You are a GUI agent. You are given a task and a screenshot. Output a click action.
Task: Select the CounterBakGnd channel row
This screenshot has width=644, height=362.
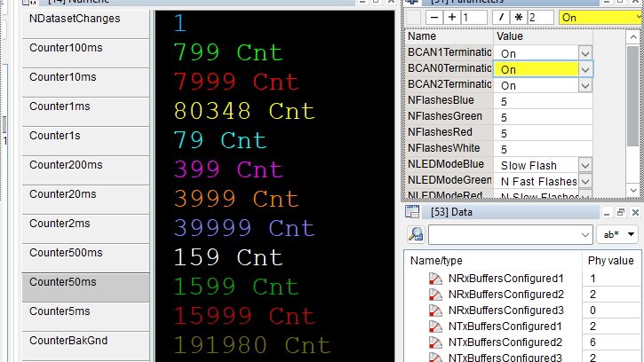85,346
